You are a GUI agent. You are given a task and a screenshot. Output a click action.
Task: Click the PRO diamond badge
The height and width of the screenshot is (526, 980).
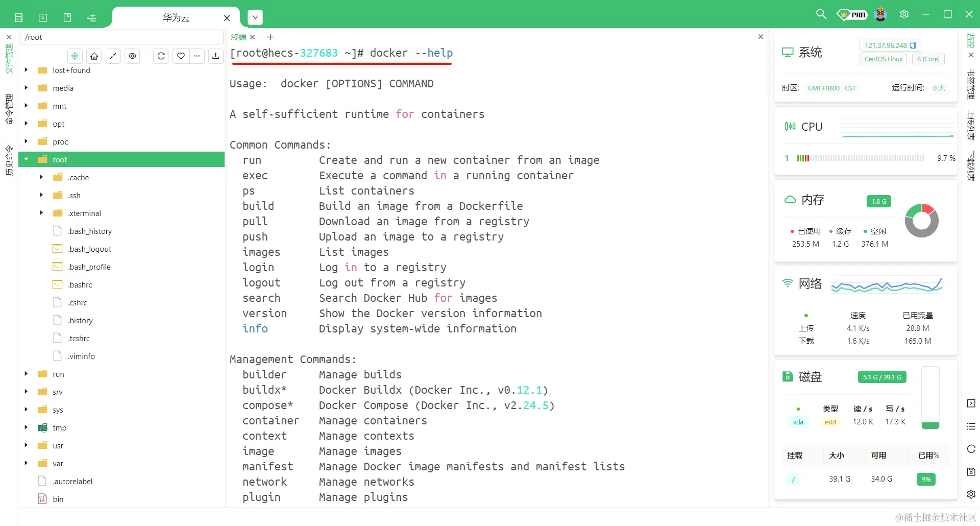coord(851,14)
